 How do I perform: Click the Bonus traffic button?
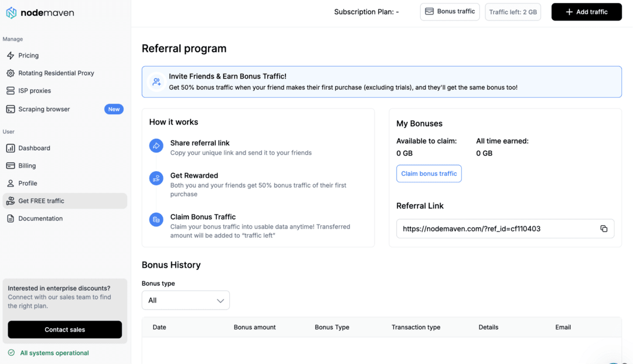pos(450,12)
